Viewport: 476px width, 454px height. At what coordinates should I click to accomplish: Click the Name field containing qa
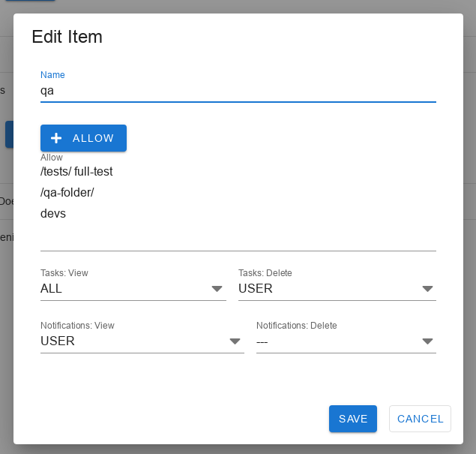pyautogui.click(x=238, y=91)
